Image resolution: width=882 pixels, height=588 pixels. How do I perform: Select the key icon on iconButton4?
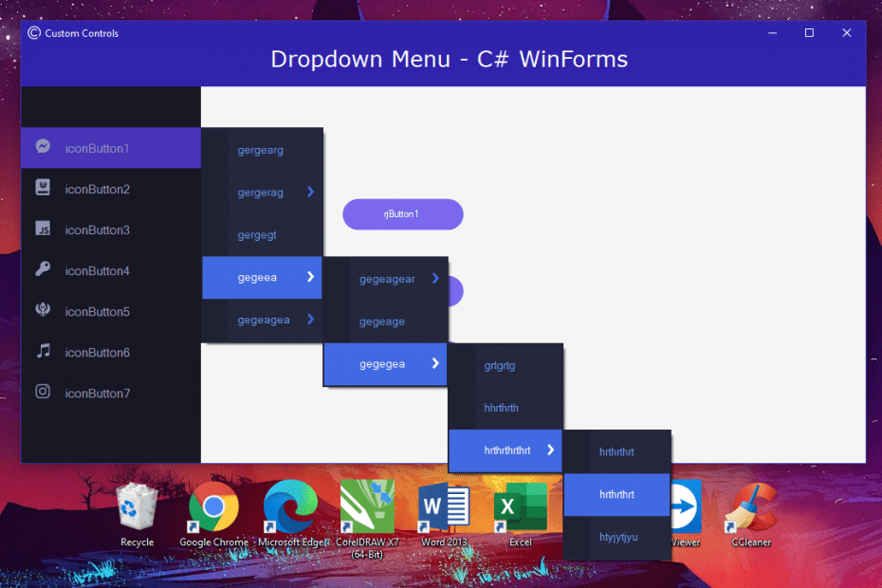42,270
